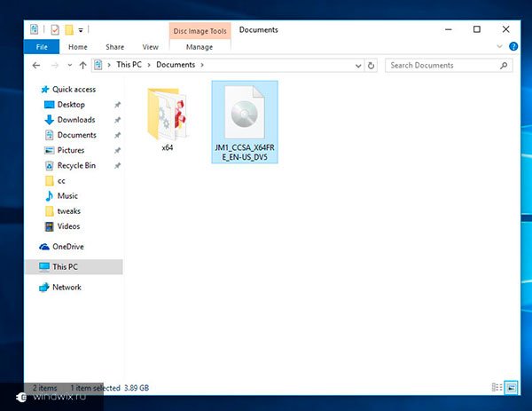Open the Recent locations dropdown arrow
Screen dimensions: 532x411
pos(69,65)
